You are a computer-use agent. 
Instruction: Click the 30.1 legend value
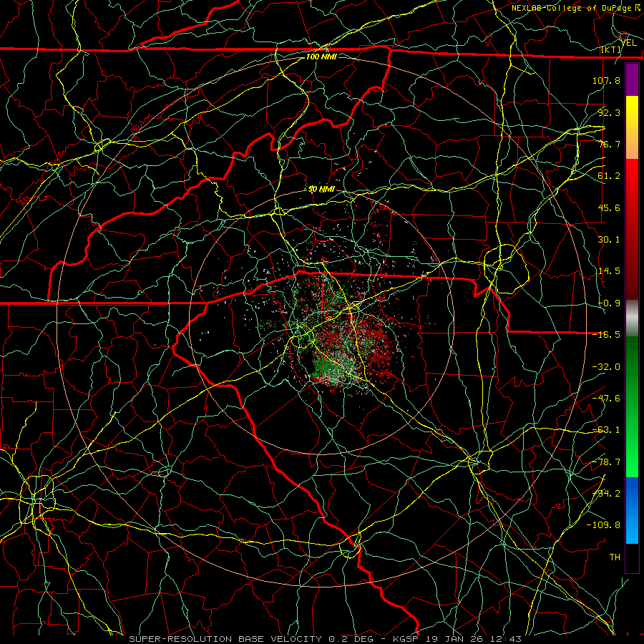pos(609,240)
